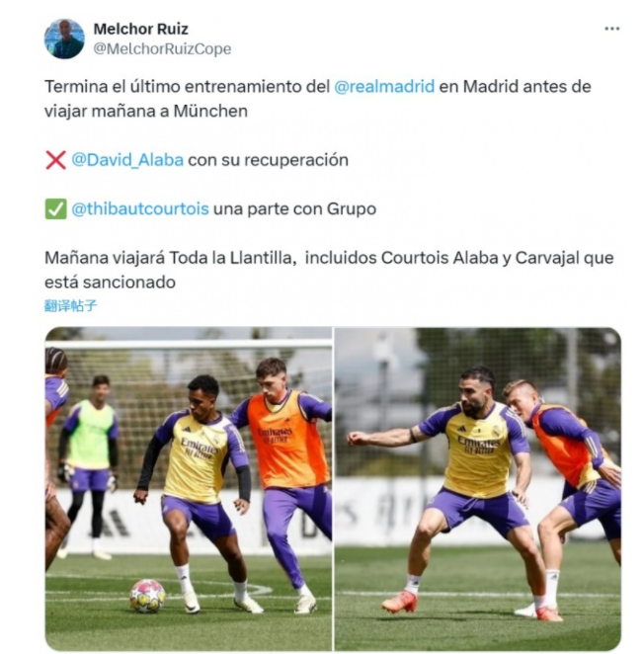Image resolution: width=644 pixels, height=654 pixels.
Task: Click the text 'una parte con Grupo'
Action: pos(295,208)
